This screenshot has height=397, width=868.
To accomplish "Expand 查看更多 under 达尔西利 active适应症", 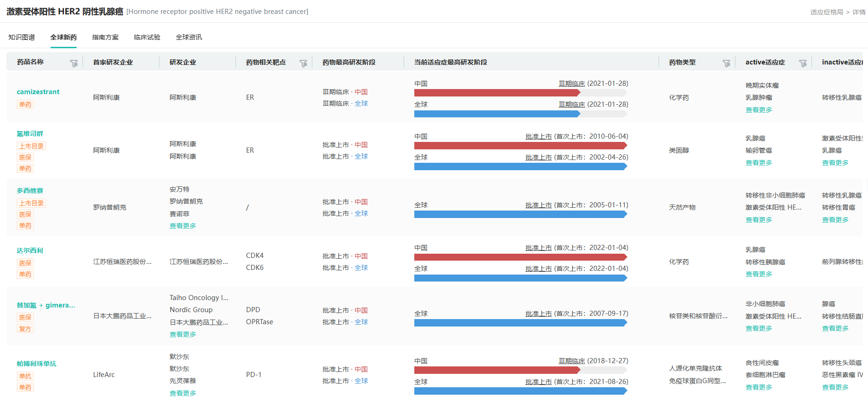I will [x=759, y=274].
